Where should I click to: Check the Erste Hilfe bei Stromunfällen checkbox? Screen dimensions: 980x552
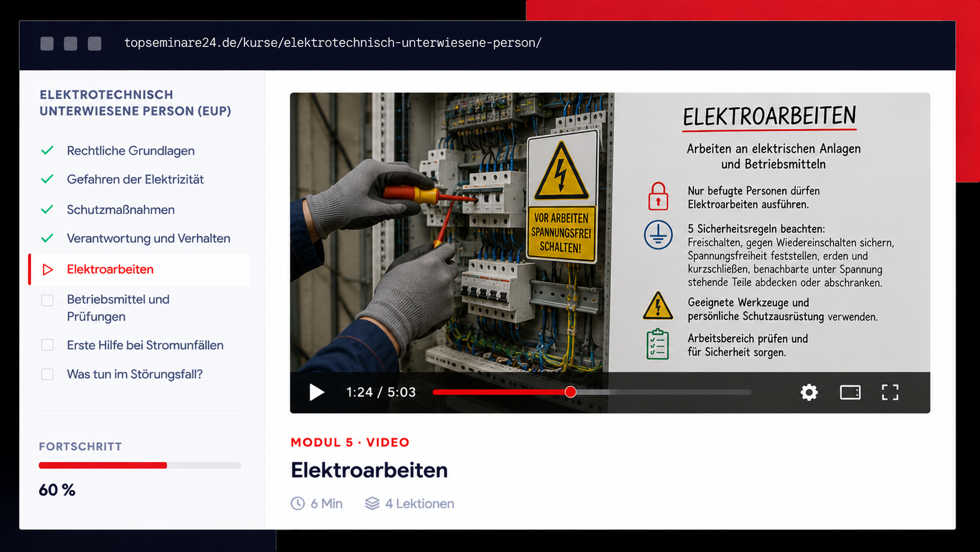point(48,345)
